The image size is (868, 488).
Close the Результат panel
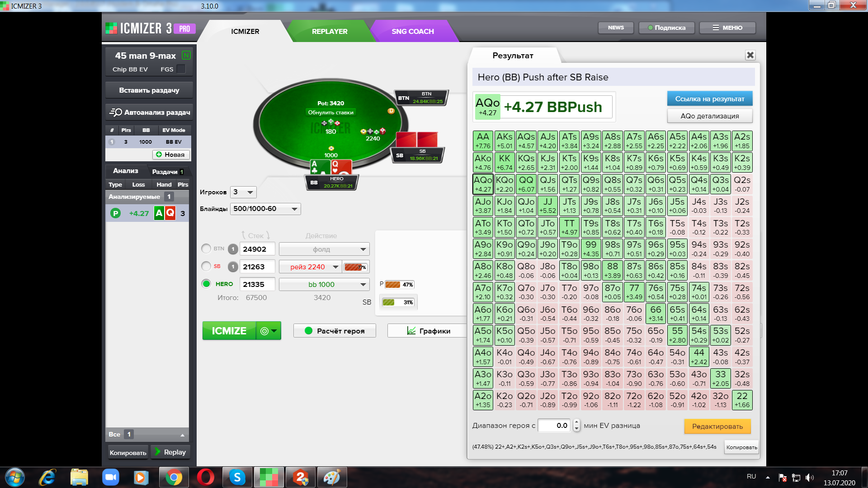pyautogui.click(x=750, y=55)
